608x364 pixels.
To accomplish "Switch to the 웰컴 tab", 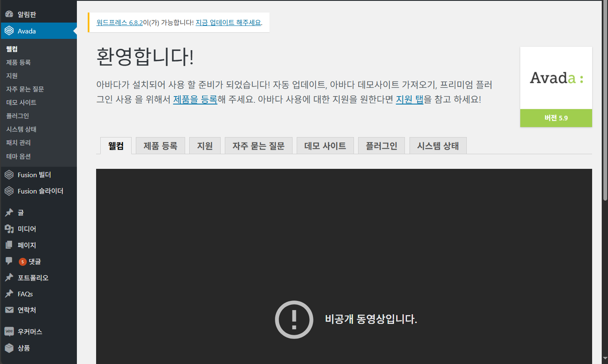I will pyautogui.click(x=116, y=146).
